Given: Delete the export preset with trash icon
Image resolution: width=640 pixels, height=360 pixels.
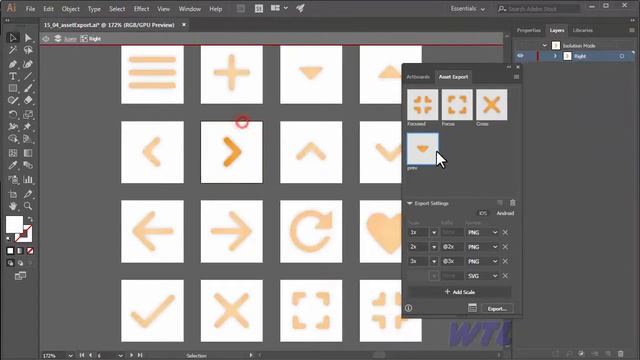Looking at the screenshot, I should [513, 203].
